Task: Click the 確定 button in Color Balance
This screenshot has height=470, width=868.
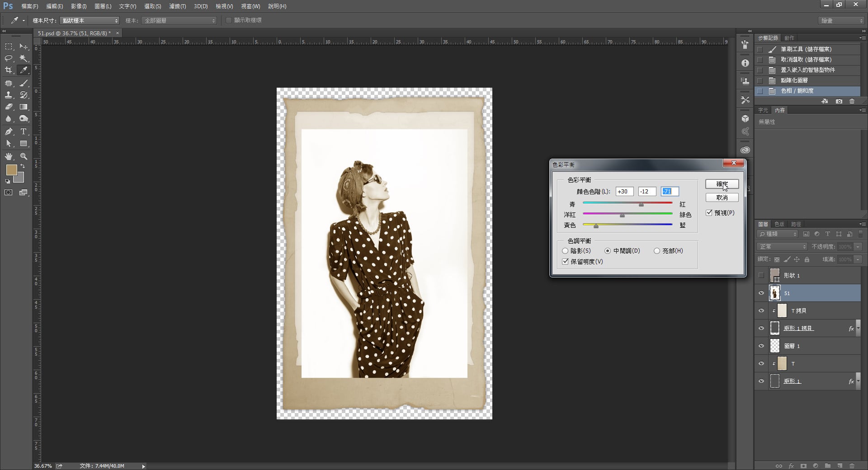Action: (722, 184)
